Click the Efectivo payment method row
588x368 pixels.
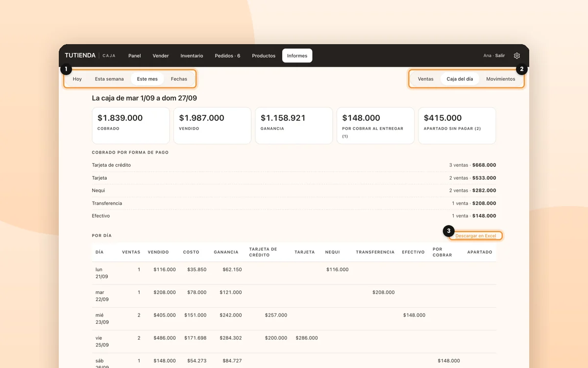(x=294, y=216)
